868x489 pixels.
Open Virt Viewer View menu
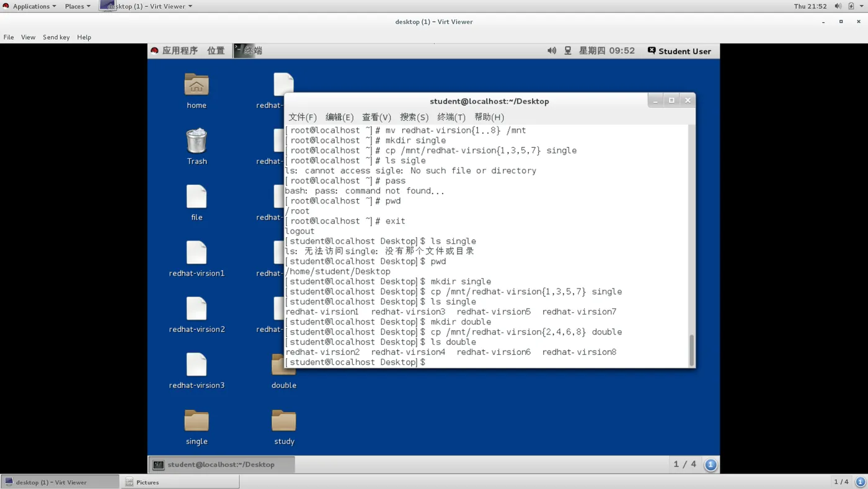28,37
